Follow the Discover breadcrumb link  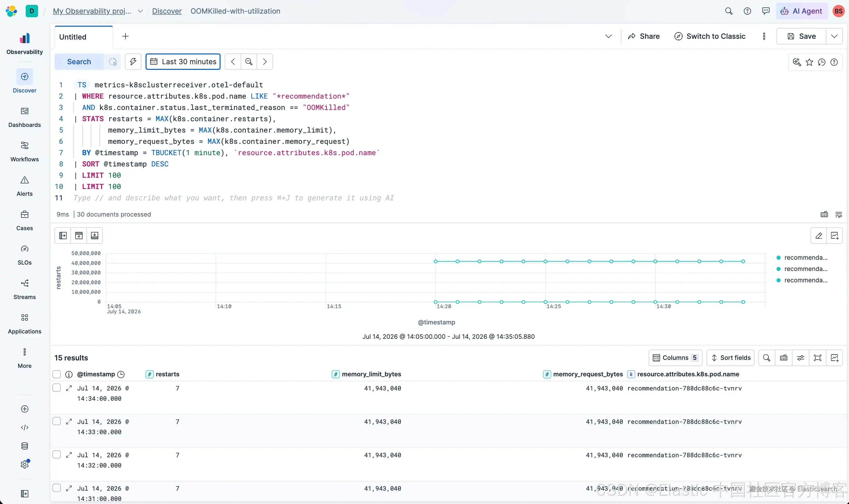[167, 11]
